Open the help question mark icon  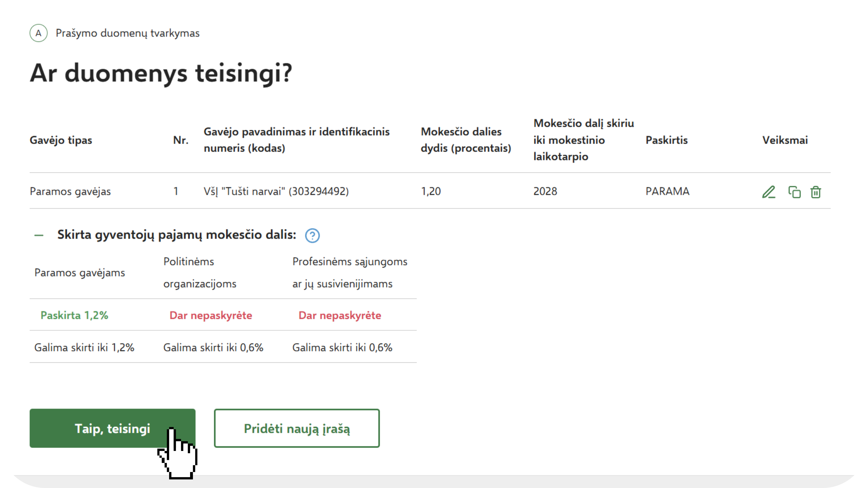click(312, 235)
